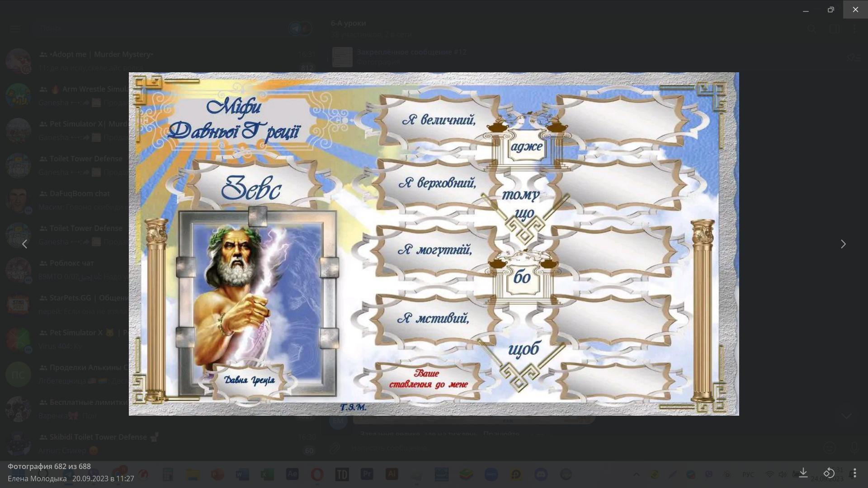Go to the next photo with right arrow
Viewport: 868px width, 488px height.
843,244
